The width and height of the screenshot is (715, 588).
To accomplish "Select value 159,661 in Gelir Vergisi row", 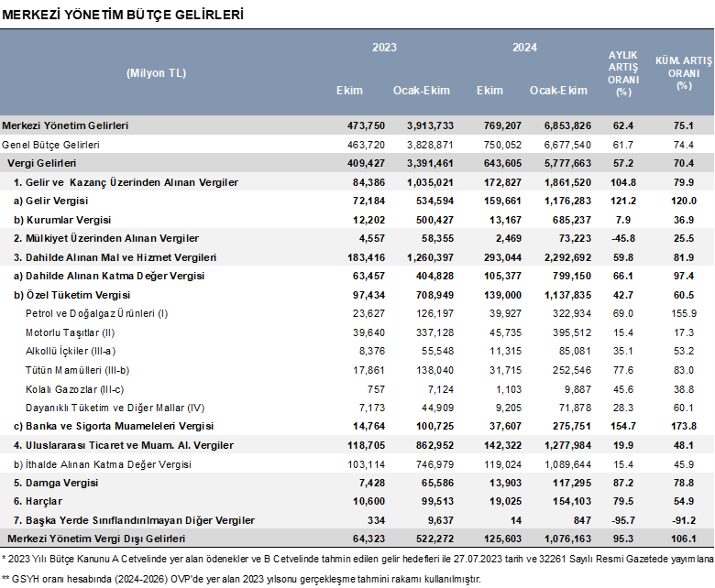I will click(x=502, y=201).
